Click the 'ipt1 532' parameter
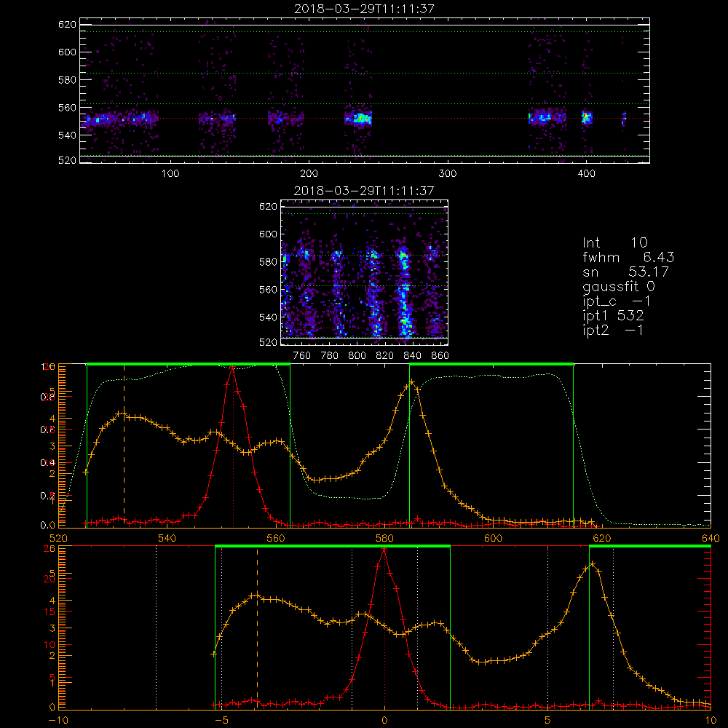Image resolution: width=728 pixels, height=728 pixels. [613, 316]
